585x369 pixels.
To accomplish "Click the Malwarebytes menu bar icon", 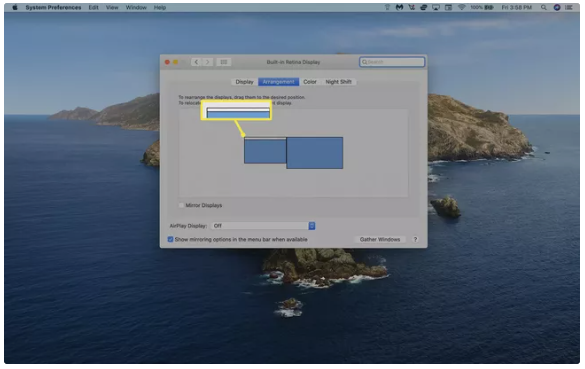I will pyautogui.click(x=399, y=7).
